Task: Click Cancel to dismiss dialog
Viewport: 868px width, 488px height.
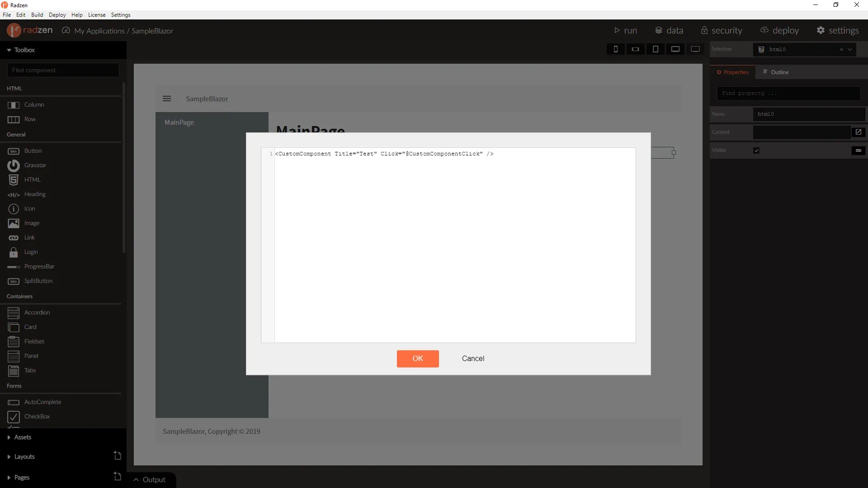Action: coord(473,358)
